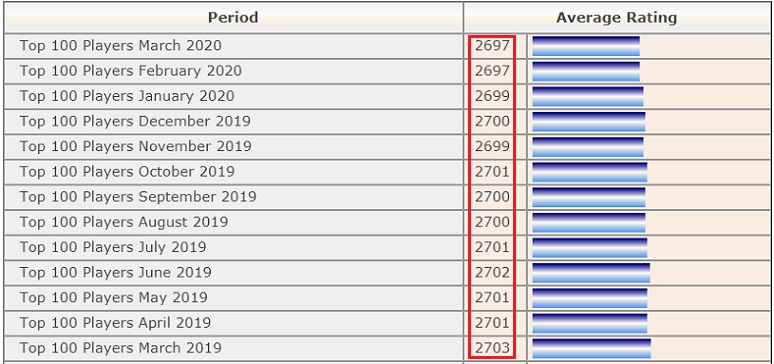Open Top 100 Players February 2020
Viewport: 774px width, 364px height.
click(131, 71)
